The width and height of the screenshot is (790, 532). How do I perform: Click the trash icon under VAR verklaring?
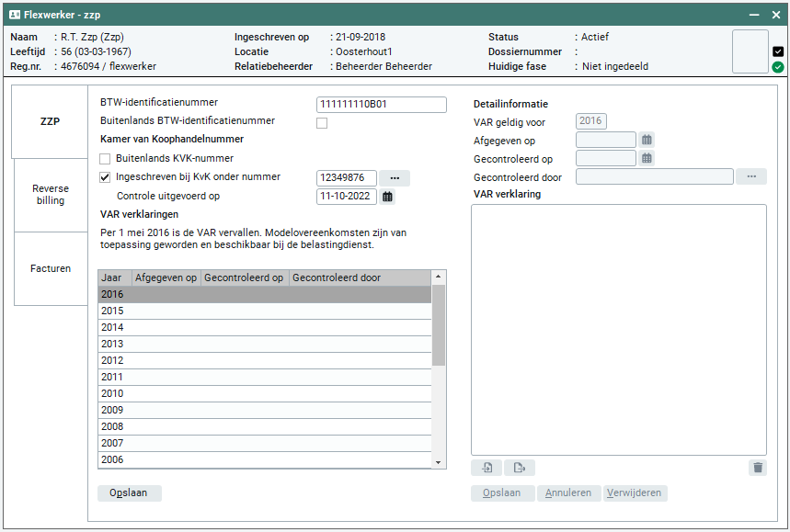[757, 468]
